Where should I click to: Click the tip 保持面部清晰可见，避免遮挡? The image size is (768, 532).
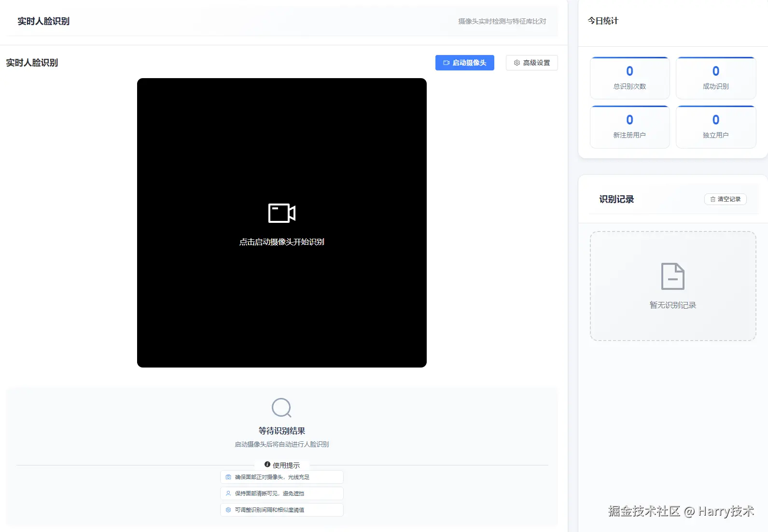click(x=282, y=493)
